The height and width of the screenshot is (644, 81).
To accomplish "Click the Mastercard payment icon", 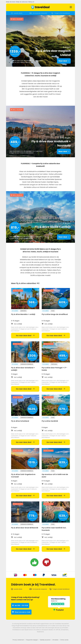I will point(25,575).
